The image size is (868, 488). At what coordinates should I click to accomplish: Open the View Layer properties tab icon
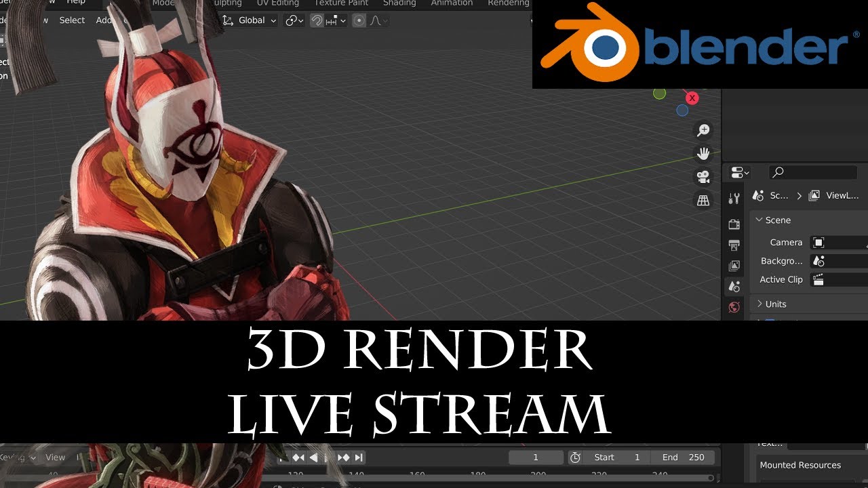734,266
